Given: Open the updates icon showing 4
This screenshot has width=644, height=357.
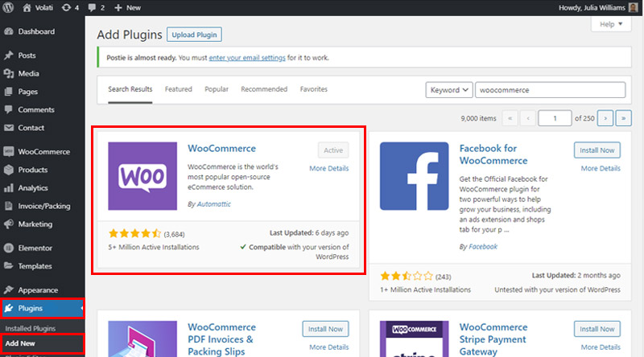Looking at the screenshot, I should coord(66,7).
